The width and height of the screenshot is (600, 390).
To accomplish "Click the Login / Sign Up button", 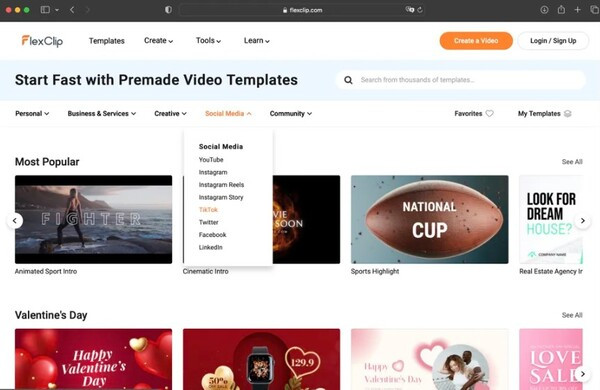I will coord(553,41).
